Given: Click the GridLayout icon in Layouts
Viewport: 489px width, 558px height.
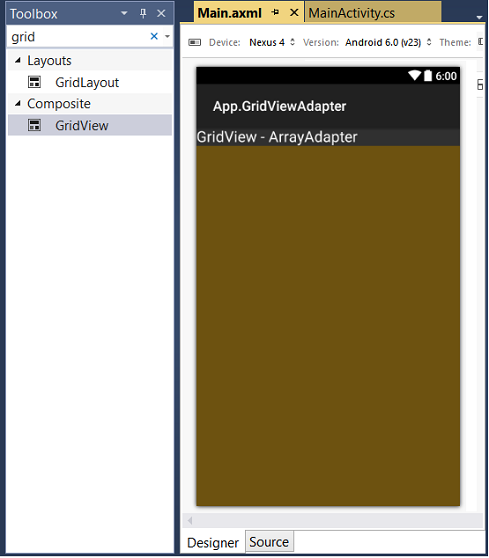Looking at the screenshot, I should [35, 82].
